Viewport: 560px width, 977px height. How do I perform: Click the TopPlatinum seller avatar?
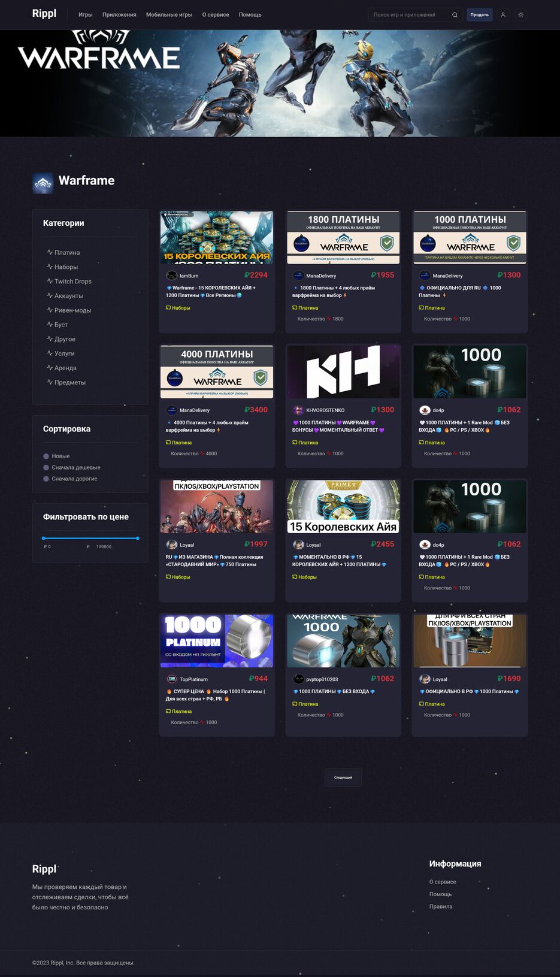172,679
